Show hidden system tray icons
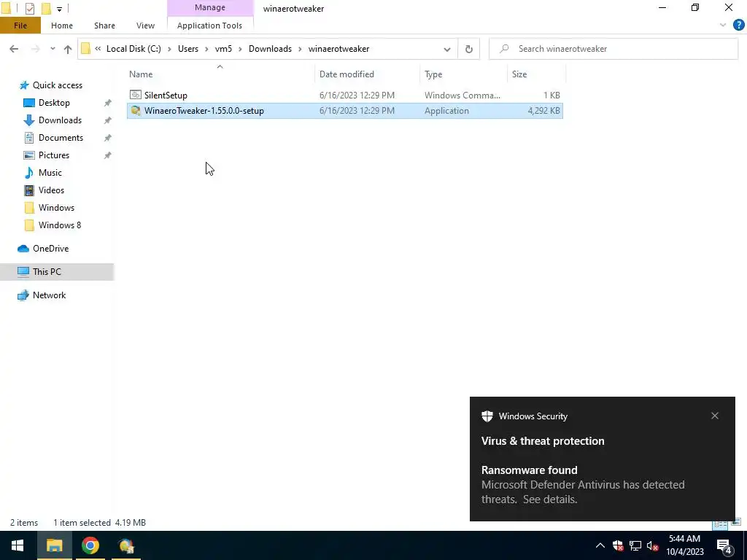 (600, 545)
